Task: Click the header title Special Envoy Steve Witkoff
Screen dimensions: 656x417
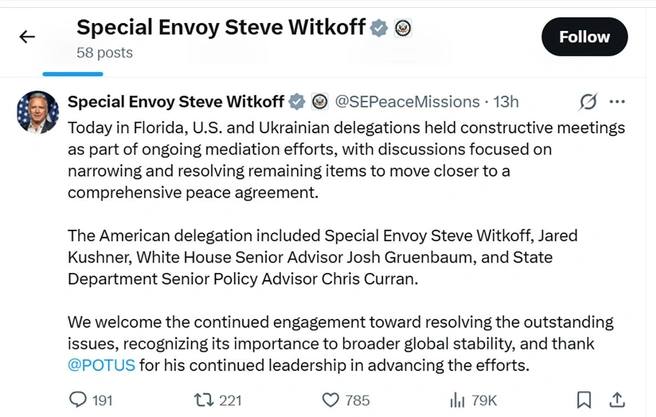Action: click(x=221, y=28)
